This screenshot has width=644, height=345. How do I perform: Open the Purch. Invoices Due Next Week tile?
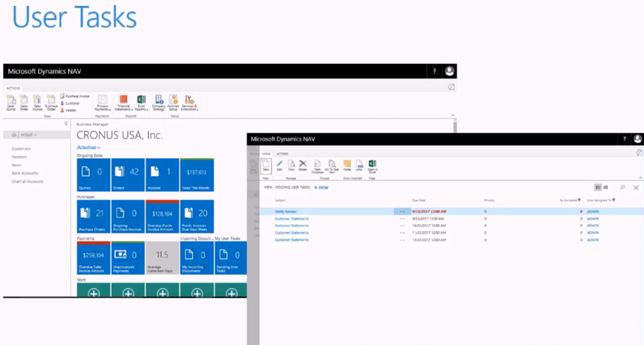pyautogui.click(x=197, y=216)
